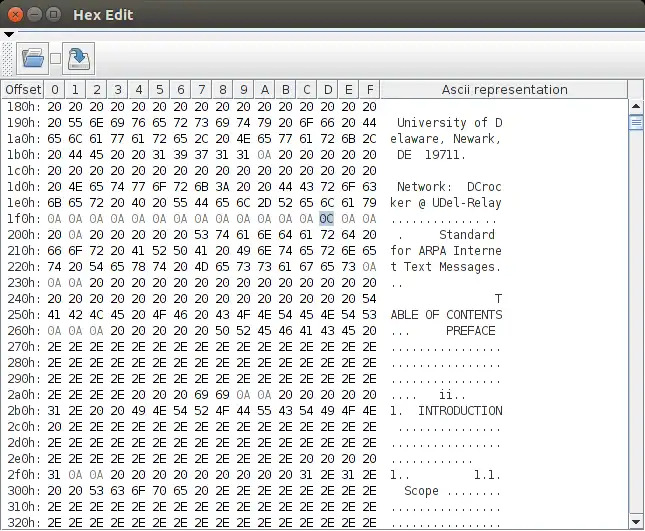Screen dimensions: 645x531
Task: Click the vertical scrollbar thumb
Action: point(636,122)
